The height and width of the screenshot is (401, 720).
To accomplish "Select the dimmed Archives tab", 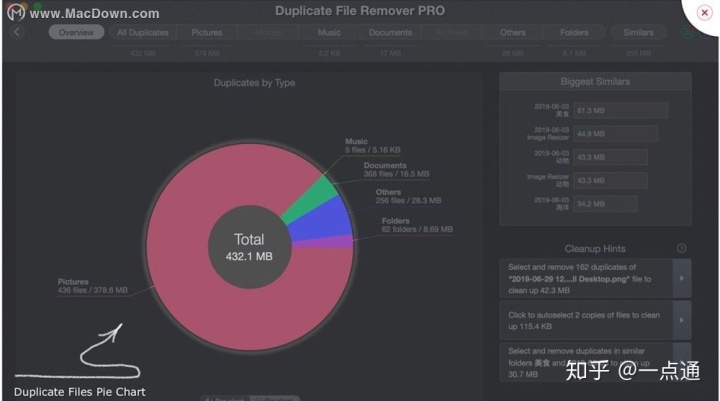I will click(x=451, y=33).
